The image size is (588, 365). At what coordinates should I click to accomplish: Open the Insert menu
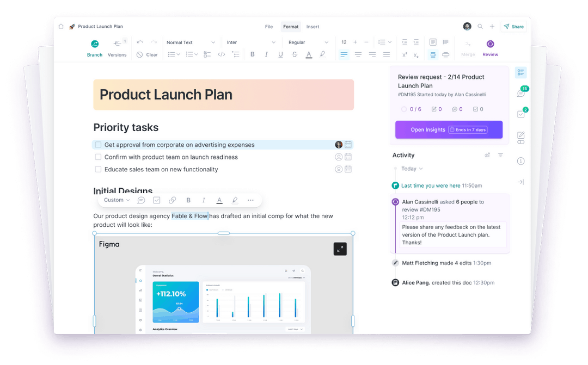tap(313, 27)
